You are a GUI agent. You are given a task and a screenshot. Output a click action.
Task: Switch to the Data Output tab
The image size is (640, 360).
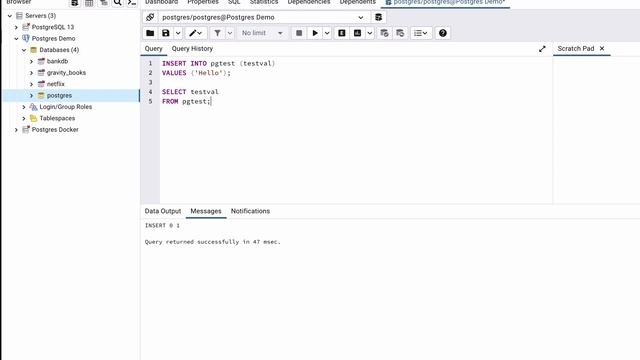pos(162,211)
